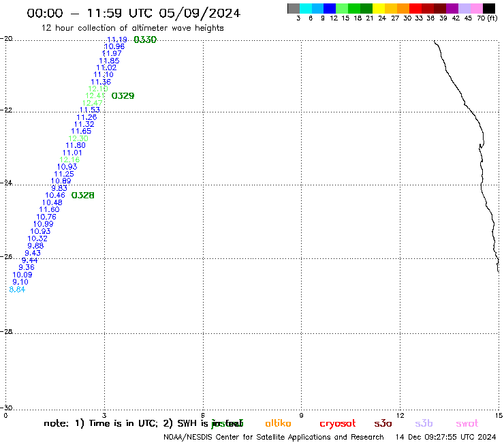Image resolution: width=504 pixels, height=443 pixels.
Task: Click the wave height value 9.83
Action: point(59,188)
